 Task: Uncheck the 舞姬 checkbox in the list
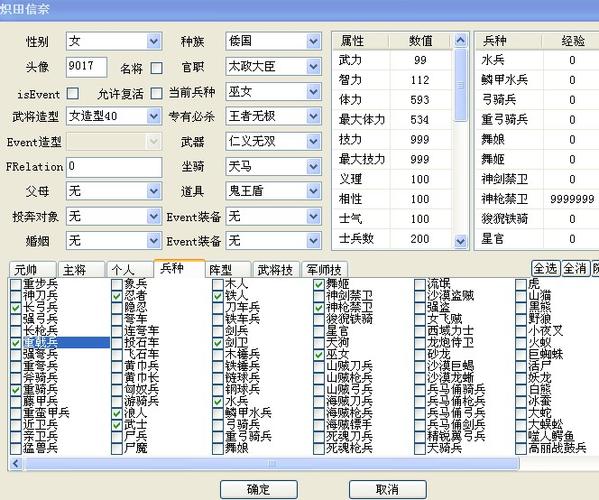point(319,285)
